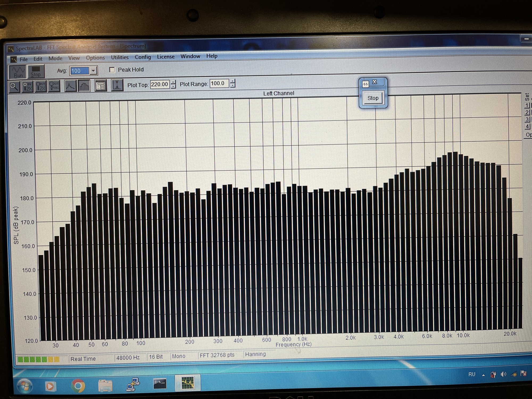This screenshot has height=399, width=532.
Task: Click the Run waveform toolbar button
Action: coord(18,72)
